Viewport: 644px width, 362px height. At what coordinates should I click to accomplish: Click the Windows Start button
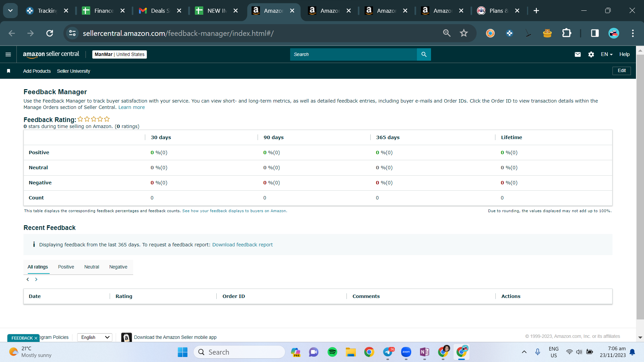click(x=182, y=352)
